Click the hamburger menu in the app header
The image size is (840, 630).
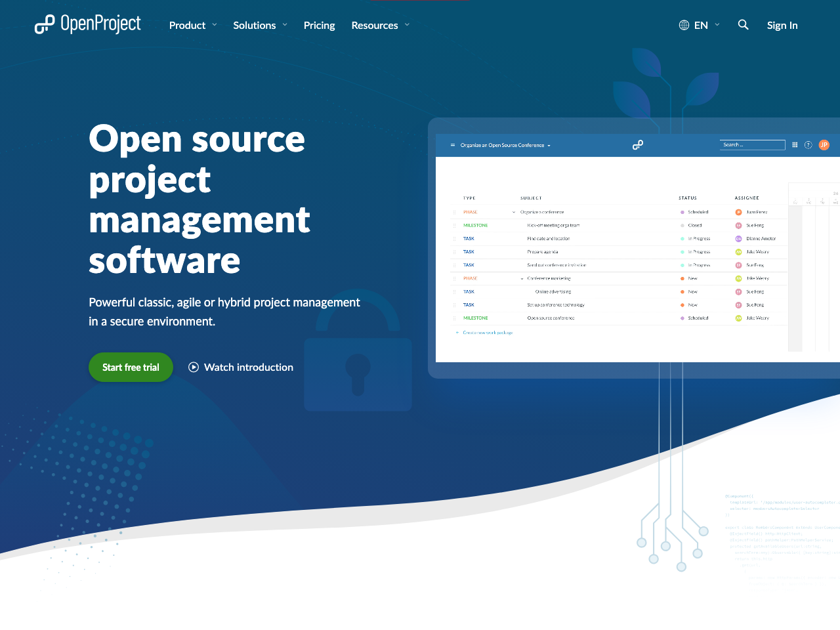pyautogui.click(x=451, y=145)
